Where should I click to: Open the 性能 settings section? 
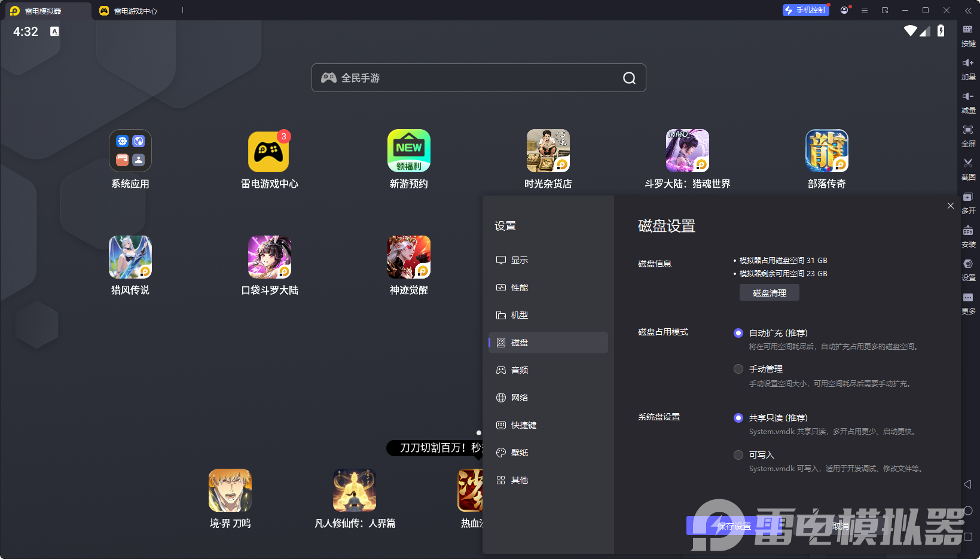pos(548,288)
